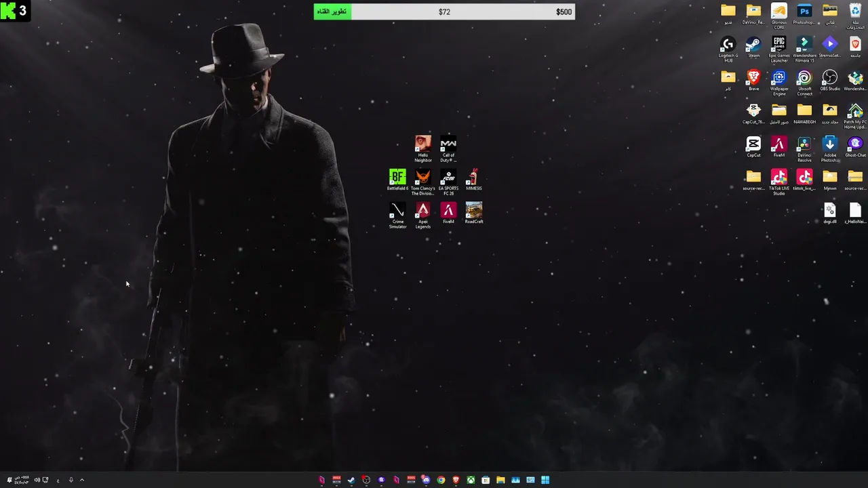Open File Explorer from the taskbar
Screen dimensions: 868x488
click(x=500, y=480)
